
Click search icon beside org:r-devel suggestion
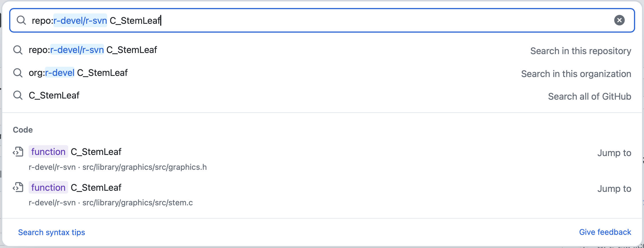(18, 73)
